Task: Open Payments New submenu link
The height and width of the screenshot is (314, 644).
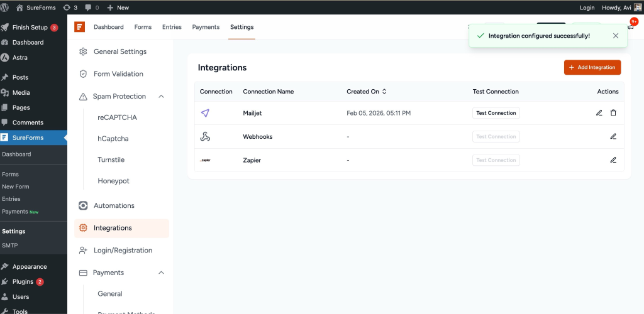Action: 20,212
